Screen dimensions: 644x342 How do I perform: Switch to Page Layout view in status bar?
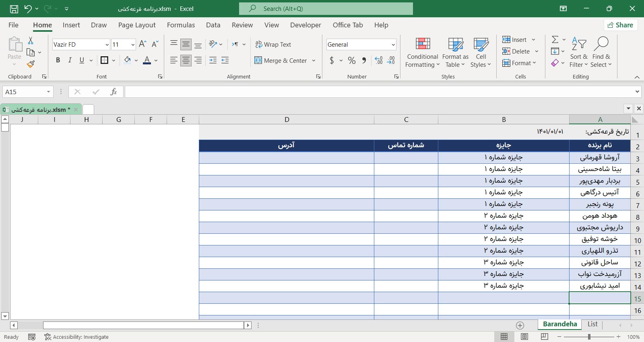[x=524, y=337]
